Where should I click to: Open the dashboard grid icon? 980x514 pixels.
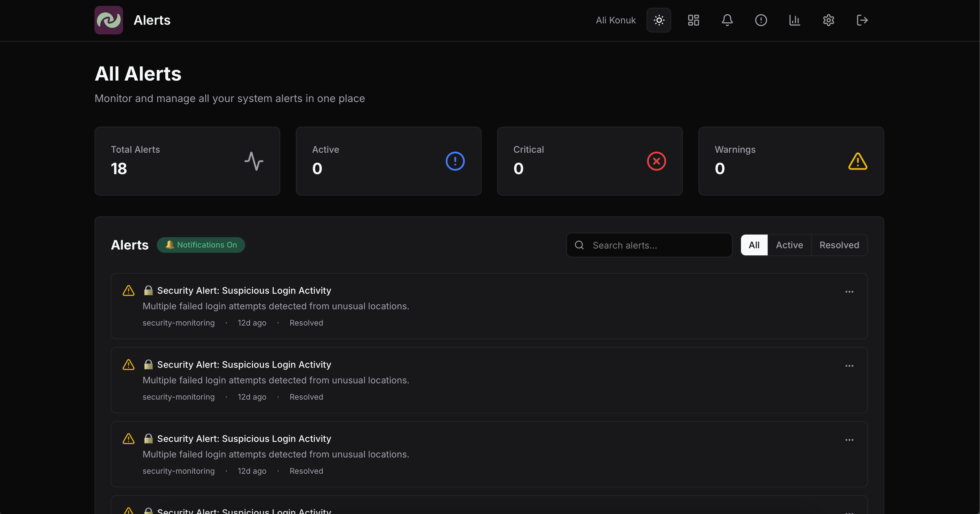click(x=693, y=20)
